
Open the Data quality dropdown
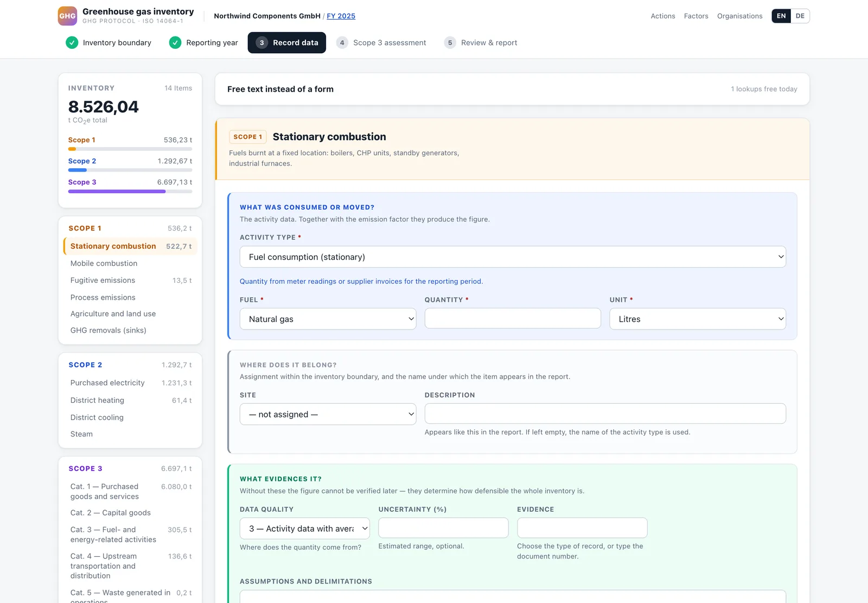(305, 529)
